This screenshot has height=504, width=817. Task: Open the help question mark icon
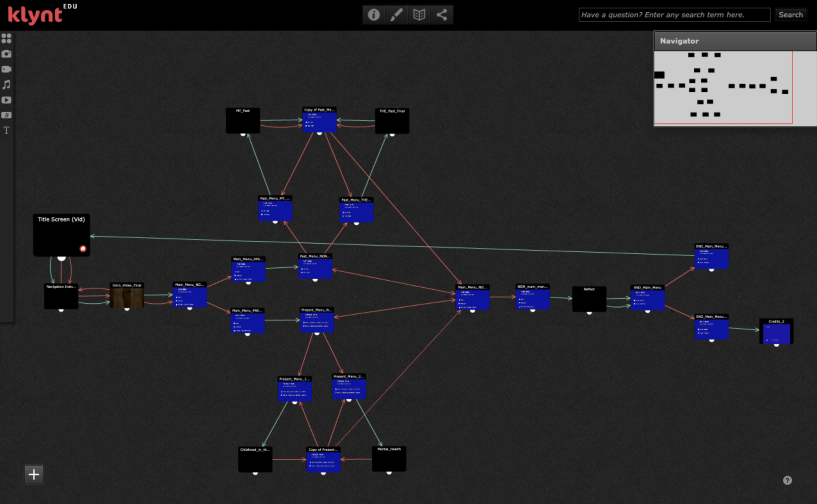(787, 480)
